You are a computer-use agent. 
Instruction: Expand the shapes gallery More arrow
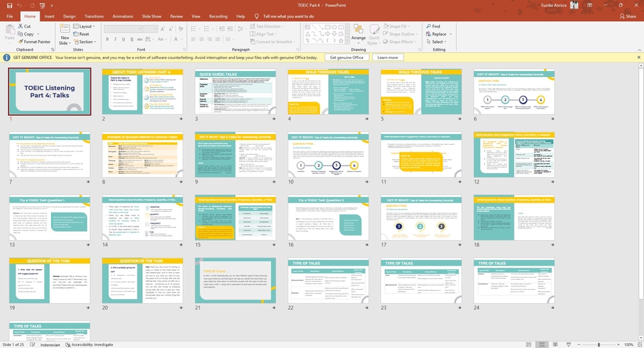pos(347,41)
